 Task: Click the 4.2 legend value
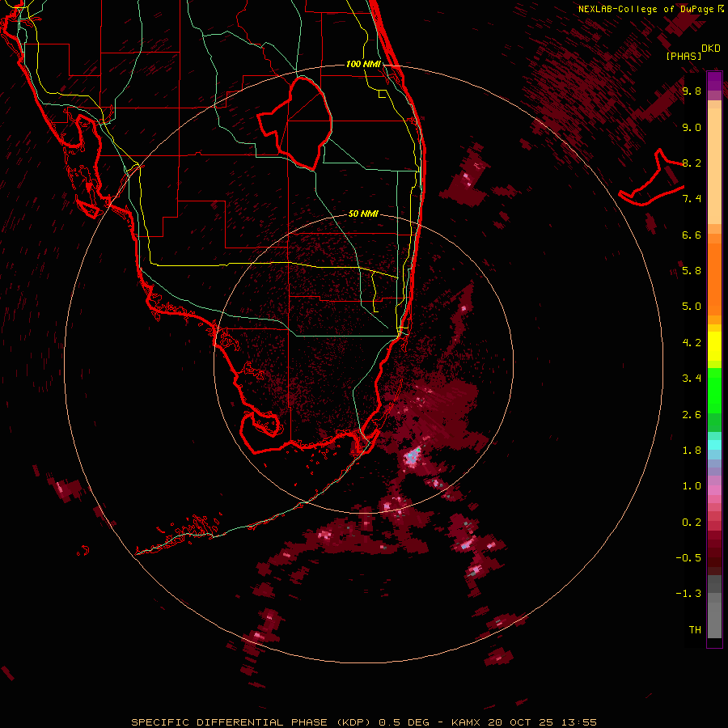[x=692, y=343]
